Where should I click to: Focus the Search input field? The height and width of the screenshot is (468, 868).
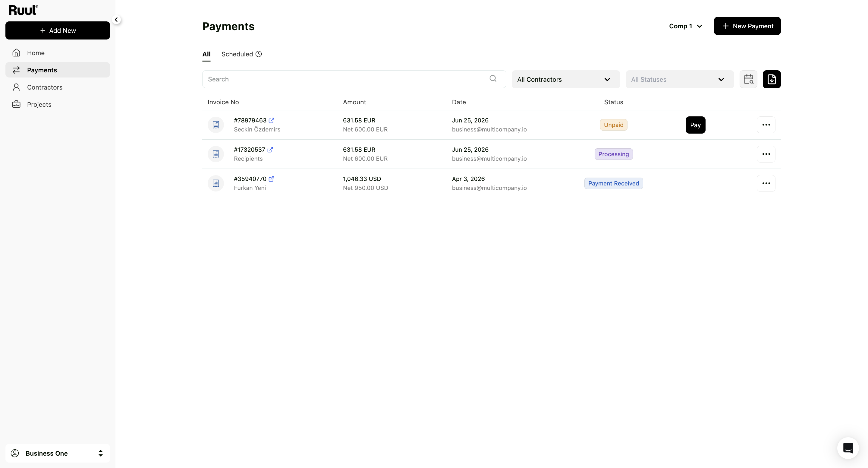pos(354,79)
